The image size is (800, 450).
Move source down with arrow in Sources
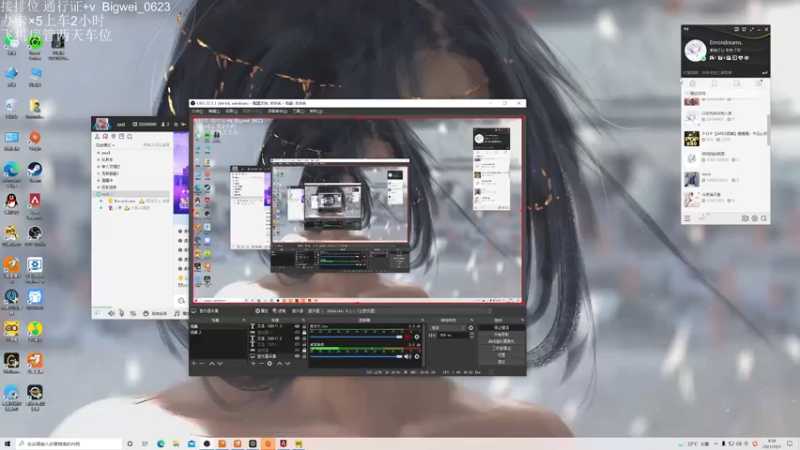288,363
